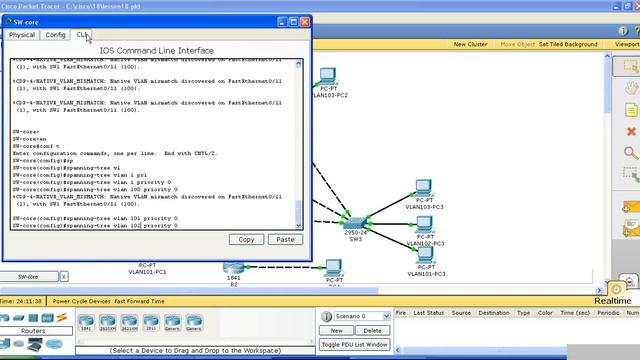The width and height of the screenshot is (640, 360).
Task: Switch to the Physical tab
Action: (22, 35)
